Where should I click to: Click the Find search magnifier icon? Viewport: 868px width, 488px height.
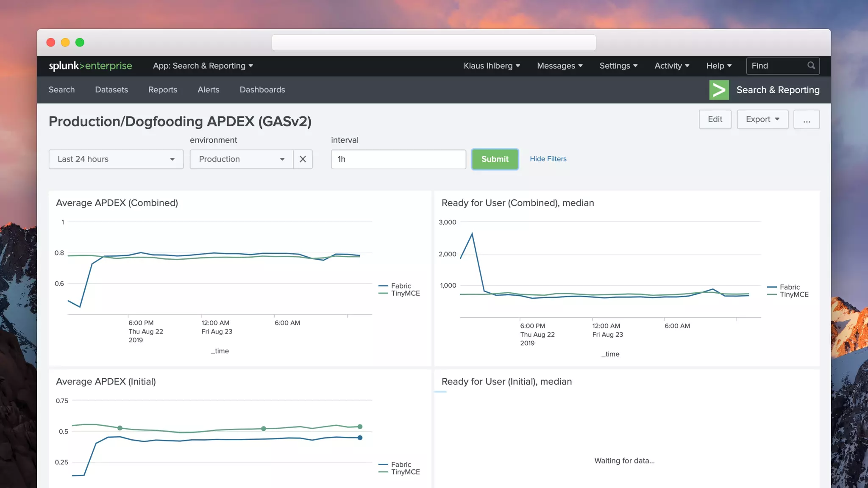point(811,66)
